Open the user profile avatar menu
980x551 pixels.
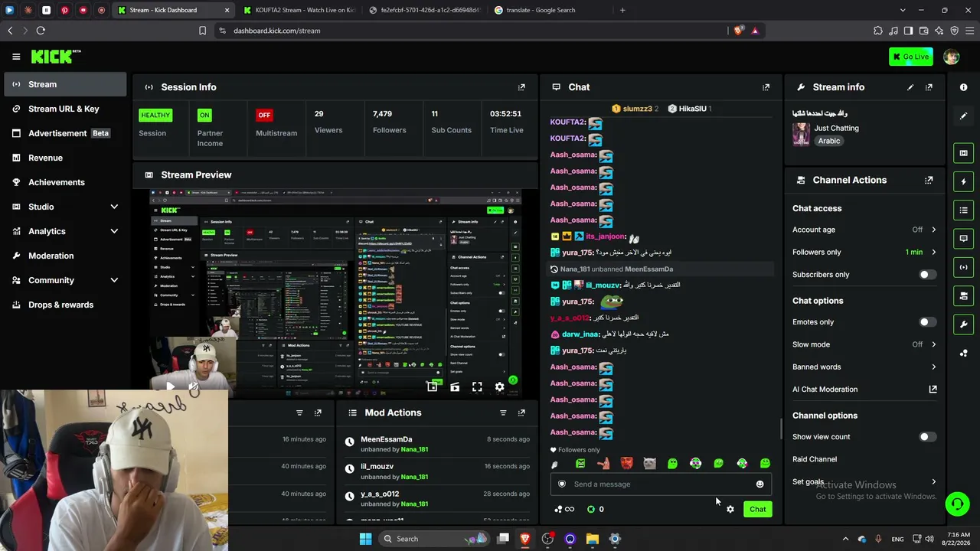pos(952,57)
